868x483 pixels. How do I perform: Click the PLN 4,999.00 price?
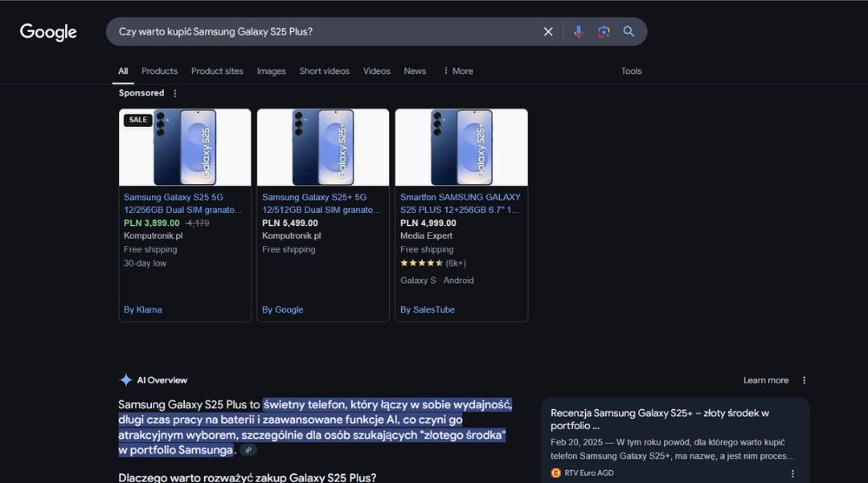point(428,222)
